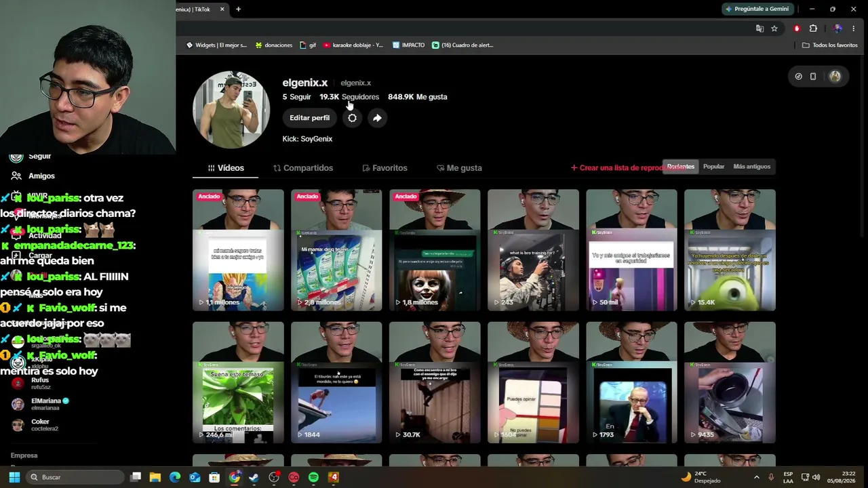Screen dimensions: 868x488
Task: Open the elgenix.x profile picture
Action: click(231, 110)
